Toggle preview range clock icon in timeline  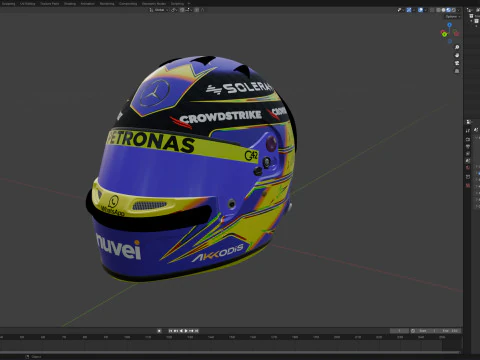pyautogui.click(x=413, y=331)
